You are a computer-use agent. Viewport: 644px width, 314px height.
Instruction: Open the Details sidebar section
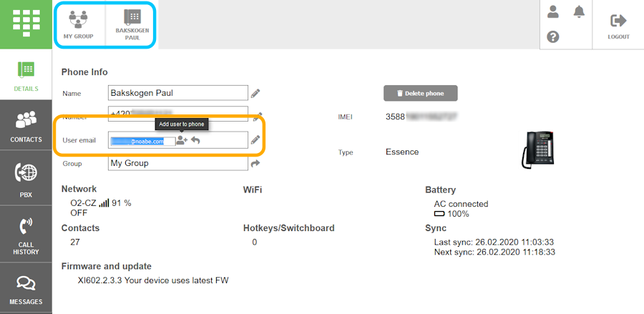tap(26, 76)
